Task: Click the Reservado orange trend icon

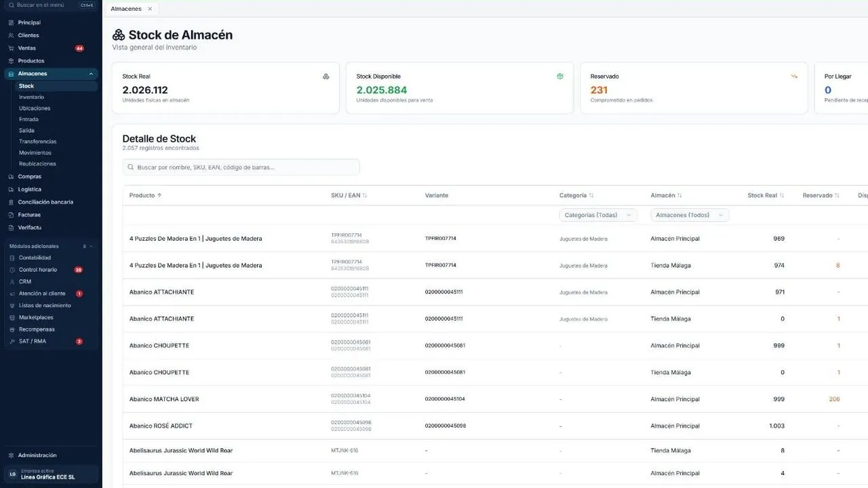Action: click(794, 77)
